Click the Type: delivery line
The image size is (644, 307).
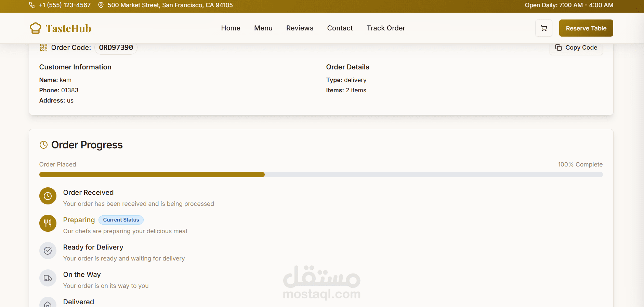pyautogui.click(x=346, y=80)
